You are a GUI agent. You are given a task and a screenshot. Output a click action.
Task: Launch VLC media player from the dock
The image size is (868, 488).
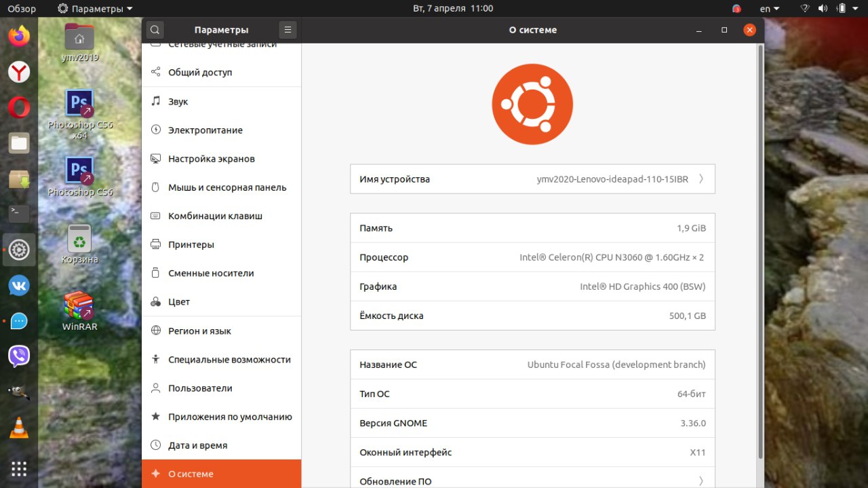19,428
